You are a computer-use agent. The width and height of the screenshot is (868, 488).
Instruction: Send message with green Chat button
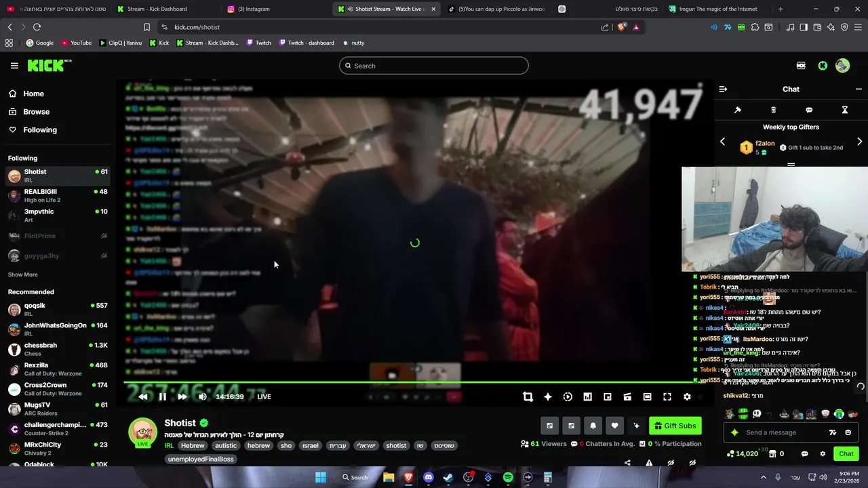coord(846,453)
